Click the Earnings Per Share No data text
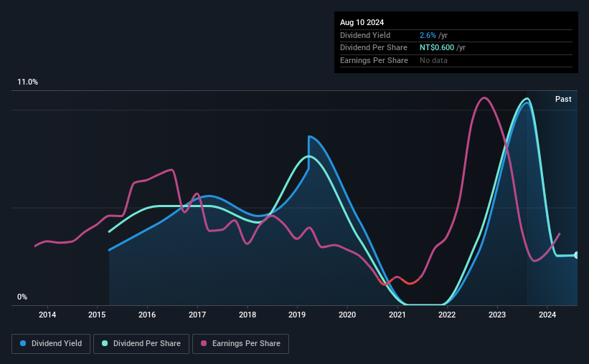Image resolution: width=589 pixels, height=364 pixels. tap(433, 60)
